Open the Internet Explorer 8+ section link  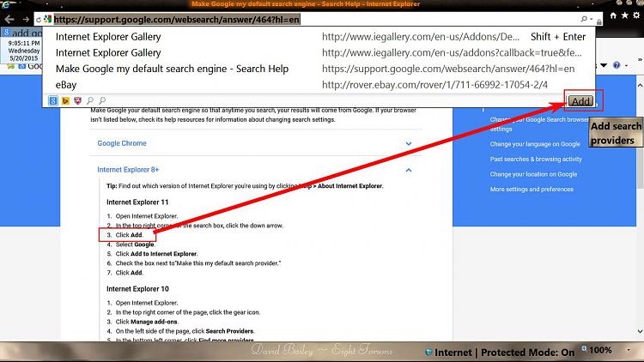128,170
